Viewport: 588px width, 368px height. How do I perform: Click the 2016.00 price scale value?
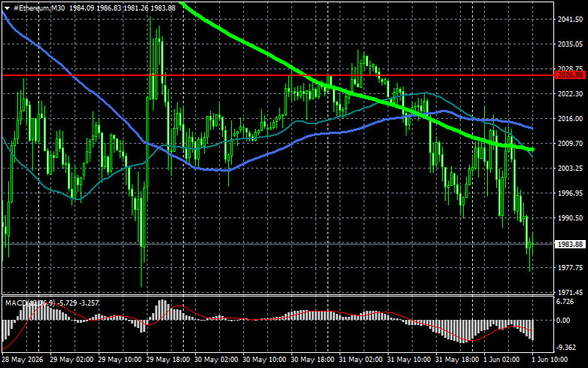[x=571, y=118]
